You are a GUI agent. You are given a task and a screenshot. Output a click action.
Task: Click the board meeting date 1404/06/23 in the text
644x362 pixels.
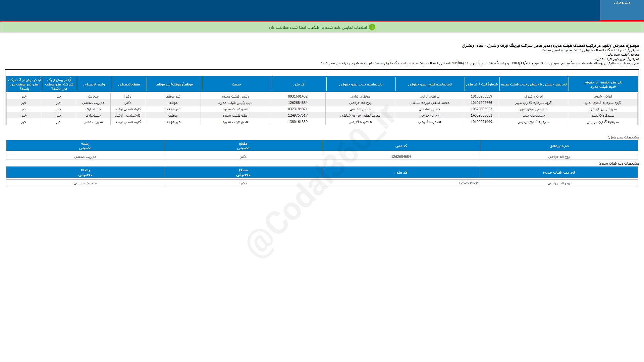point(459,63)
